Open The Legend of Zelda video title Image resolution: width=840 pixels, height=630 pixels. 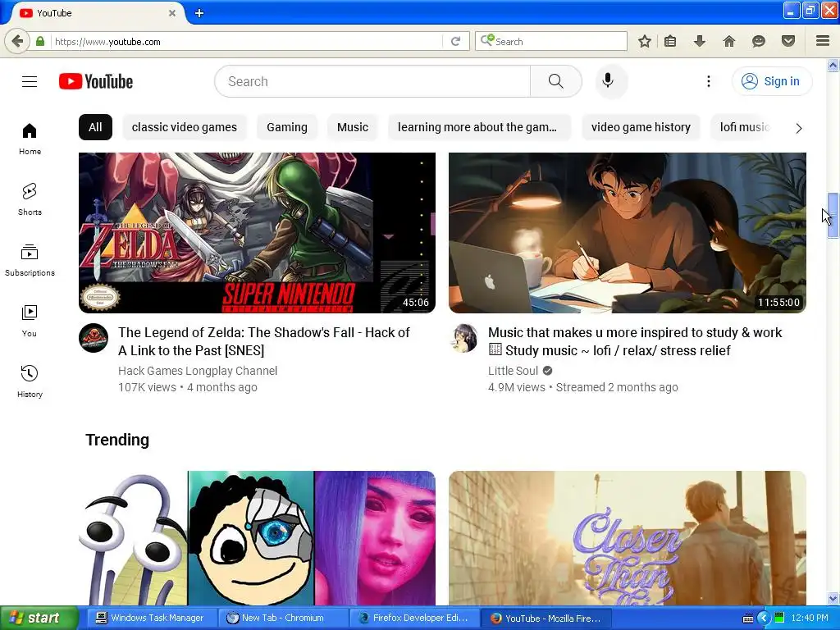[x=264, y=341]
